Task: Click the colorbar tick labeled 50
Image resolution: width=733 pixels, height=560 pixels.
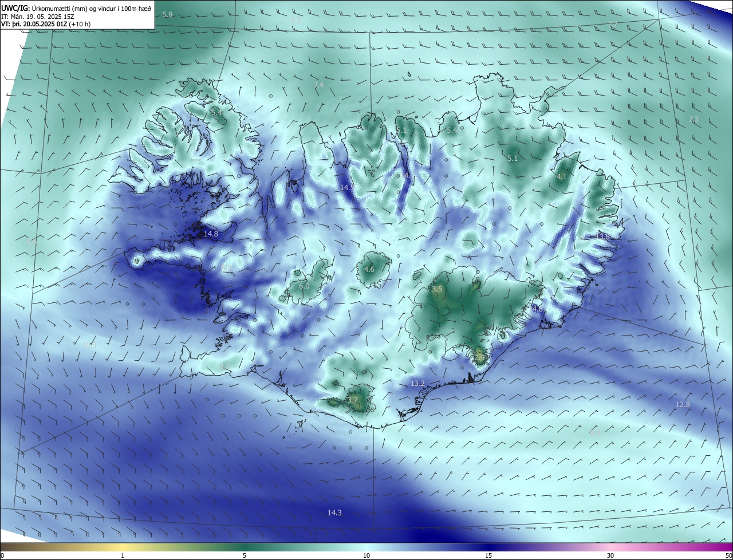Action: (x=729, y=555)
